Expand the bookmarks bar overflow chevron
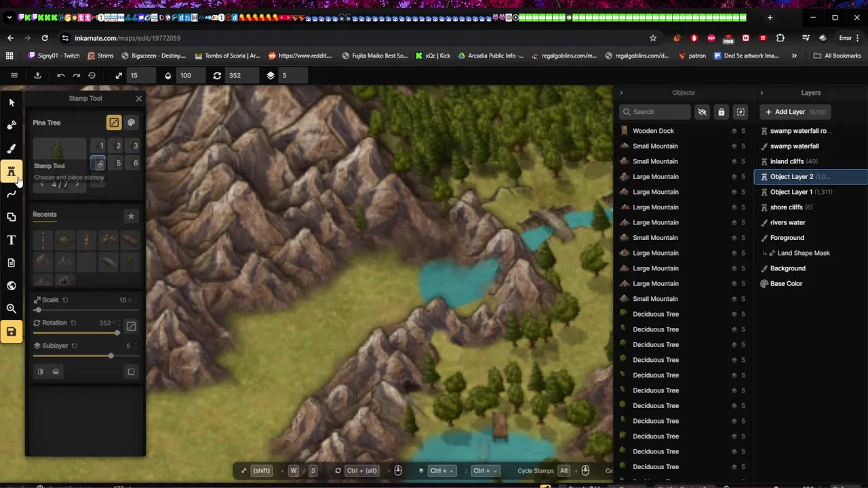The height and width of the screenshot is (488, 868). (x=794, y=56)
